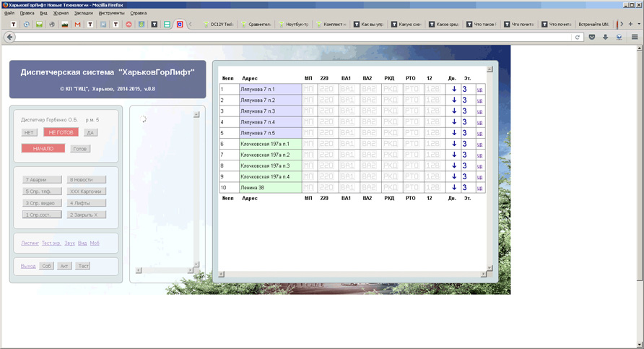Open the Инструменты menu
Screen dimensions: 644x349
111,13
